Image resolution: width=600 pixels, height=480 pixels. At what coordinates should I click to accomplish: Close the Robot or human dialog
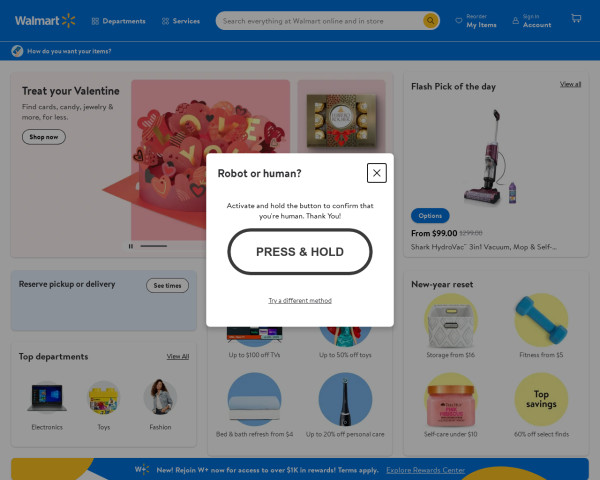point(377,173)
